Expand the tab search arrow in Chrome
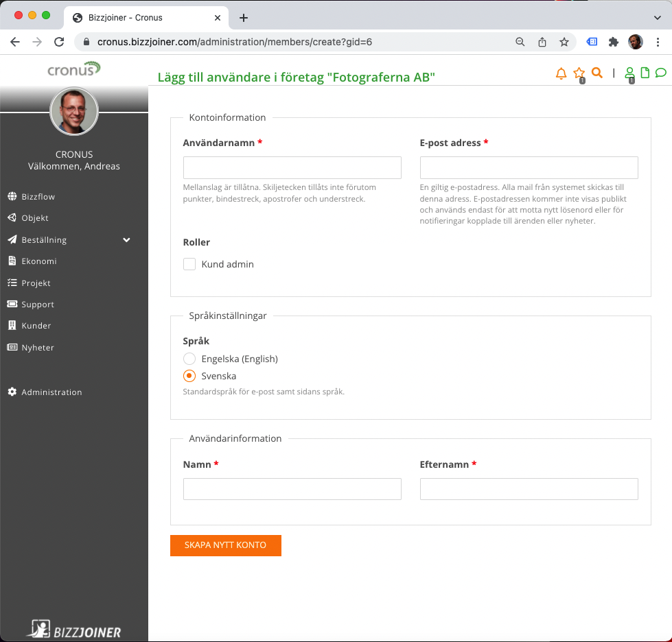Screen dimensions: 672x642 tap(657, 17)
